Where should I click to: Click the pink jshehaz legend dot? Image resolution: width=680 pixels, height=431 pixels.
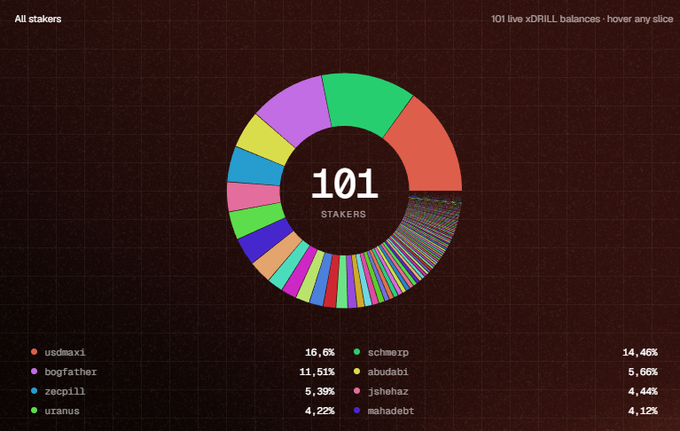point(357,391)
